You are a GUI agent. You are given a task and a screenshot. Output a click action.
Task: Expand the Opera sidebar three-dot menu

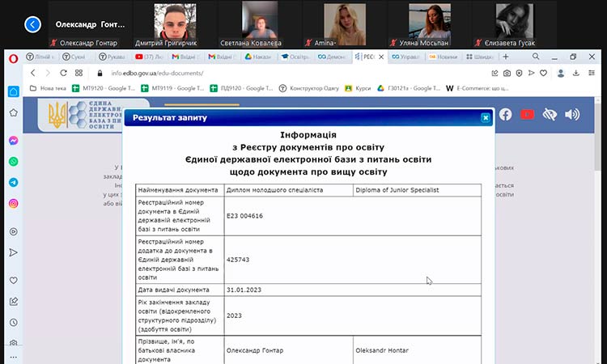(x=14, y=357)
